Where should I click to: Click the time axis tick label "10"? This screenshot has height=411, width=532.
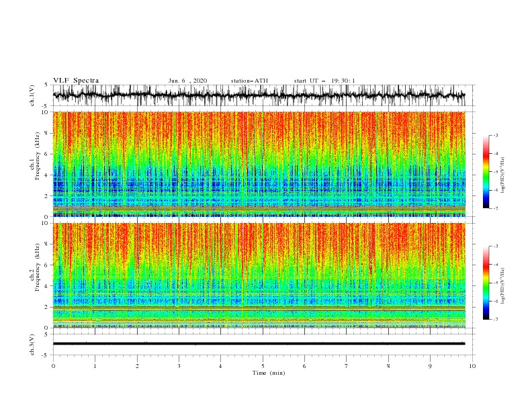point(472,366)
